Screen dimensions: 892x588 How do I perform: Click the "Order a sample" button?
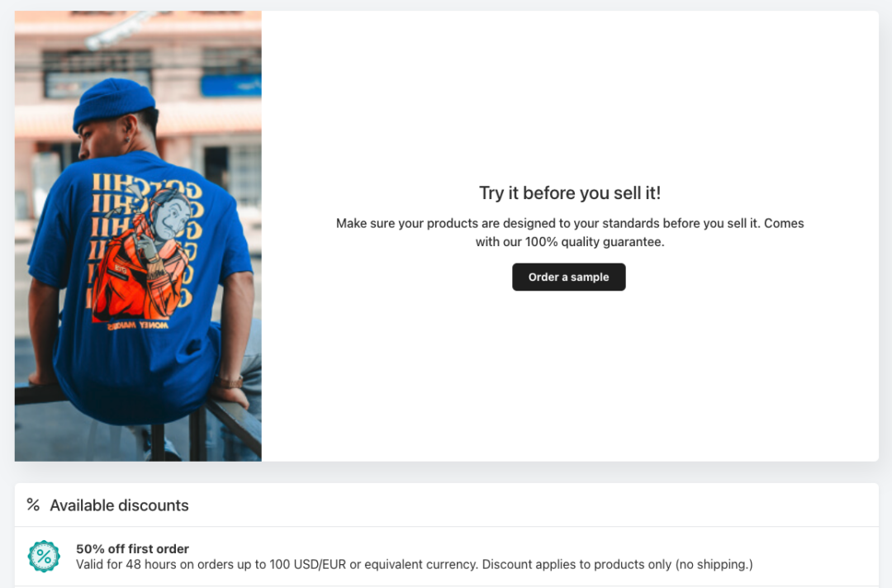point(568,277)
